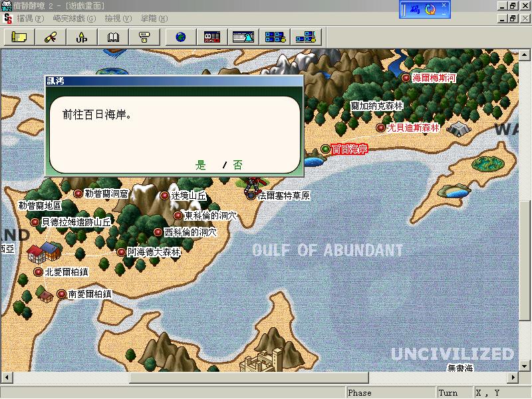Select the 南愛爾柏鎮 location marker

tap(61, 294)
